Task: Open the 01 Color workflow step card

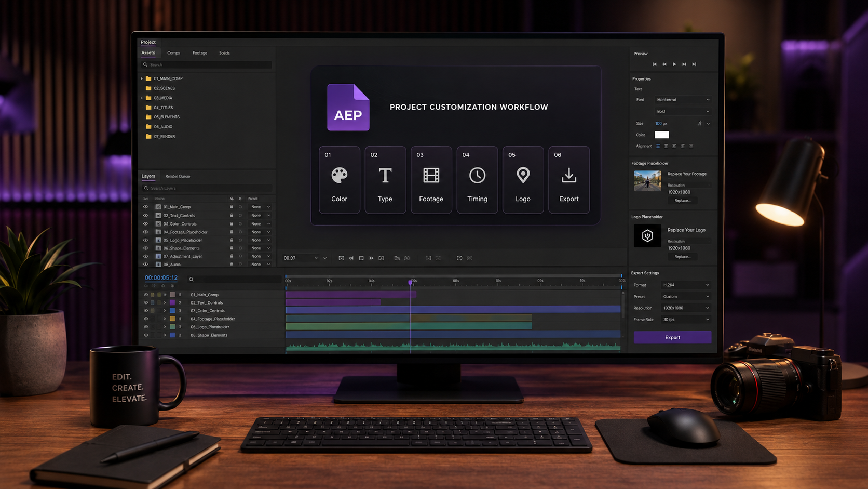Action: [339, 180]
